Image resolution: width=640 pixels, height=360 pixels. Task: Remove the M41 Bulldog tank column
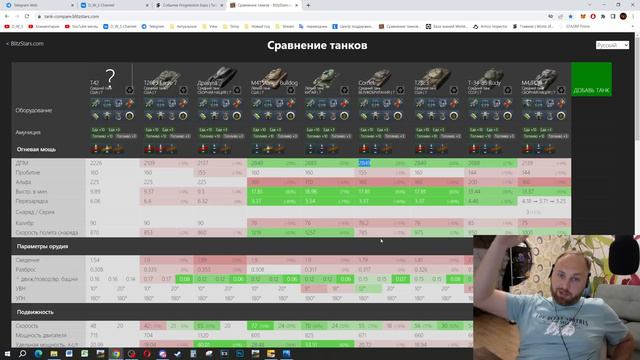[x=291, y=90]
